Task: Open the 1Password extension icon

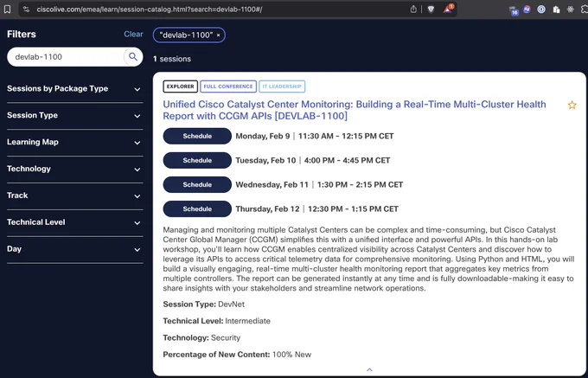Action: pos(541,10)
